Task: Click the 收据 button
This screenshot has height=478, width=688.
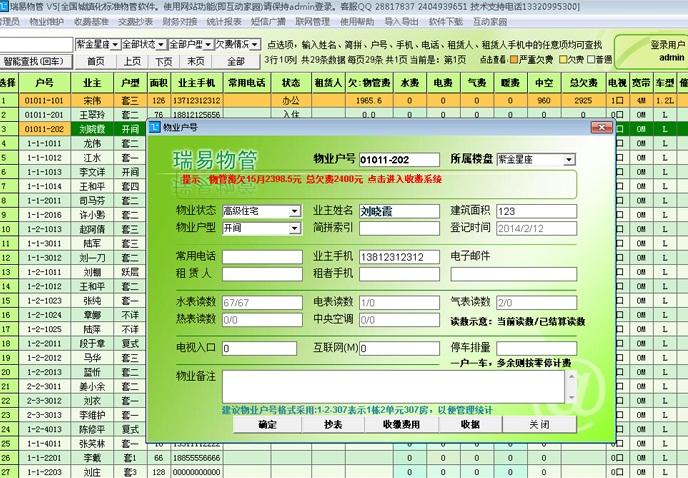Action: point(471,424)
